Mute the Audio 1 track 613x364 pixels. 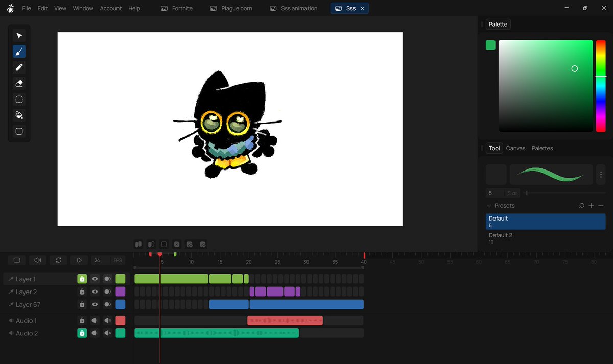pos(95,321)
